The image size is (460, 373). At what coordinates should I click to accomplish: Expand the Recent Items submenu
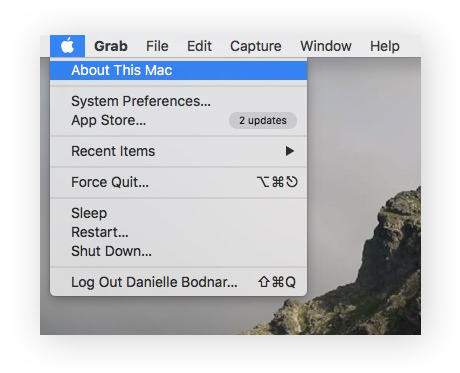[x=178, y=151]
